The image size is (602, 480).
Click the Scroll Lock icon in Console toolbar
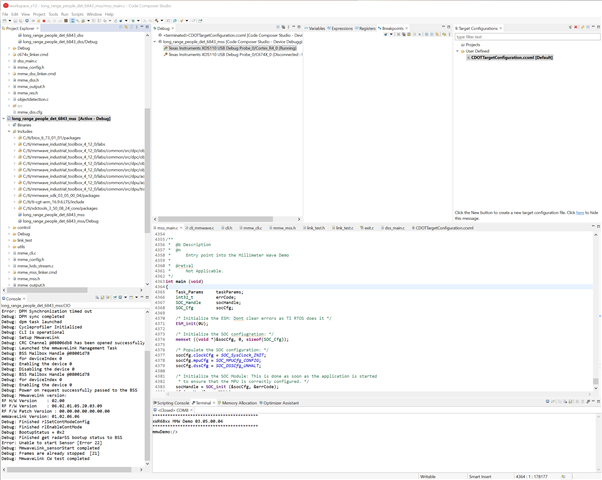click(x=103, y=298)
